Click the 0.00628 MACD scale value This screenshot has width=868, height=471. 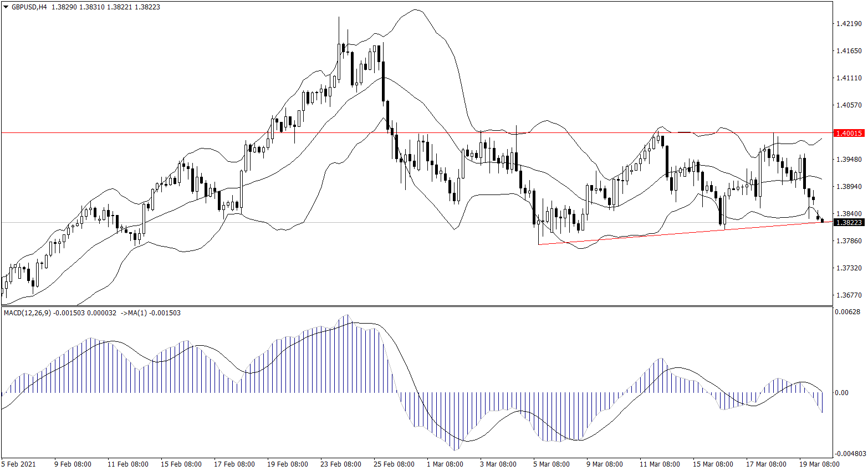tap(848, 312)
